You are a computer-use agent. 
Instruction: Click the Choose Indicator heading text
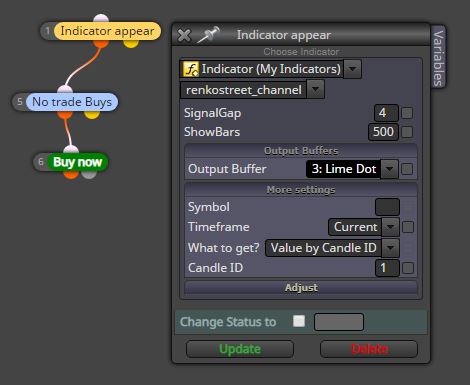pyautogui.click(x=301, y=52)
